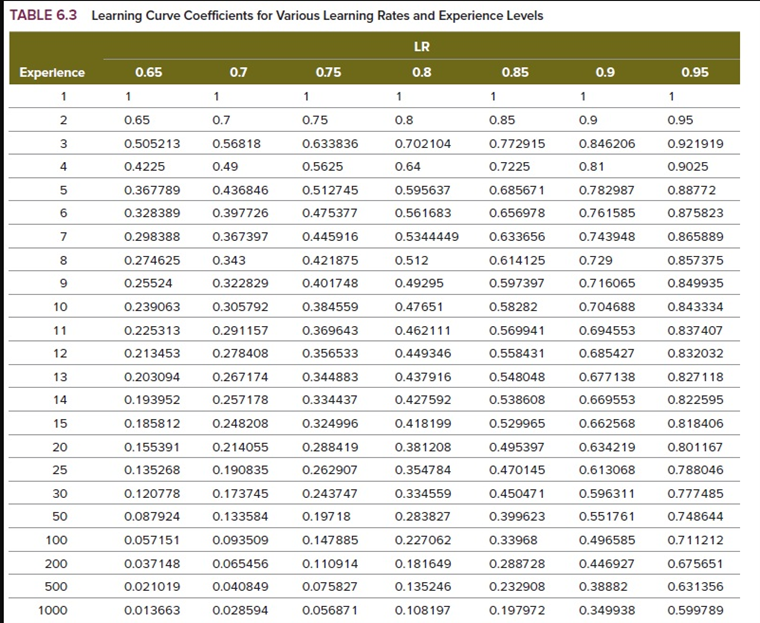The image size is (760, 623).
Task: Click cell value 0.450471
Action: (x=517, y=494)
